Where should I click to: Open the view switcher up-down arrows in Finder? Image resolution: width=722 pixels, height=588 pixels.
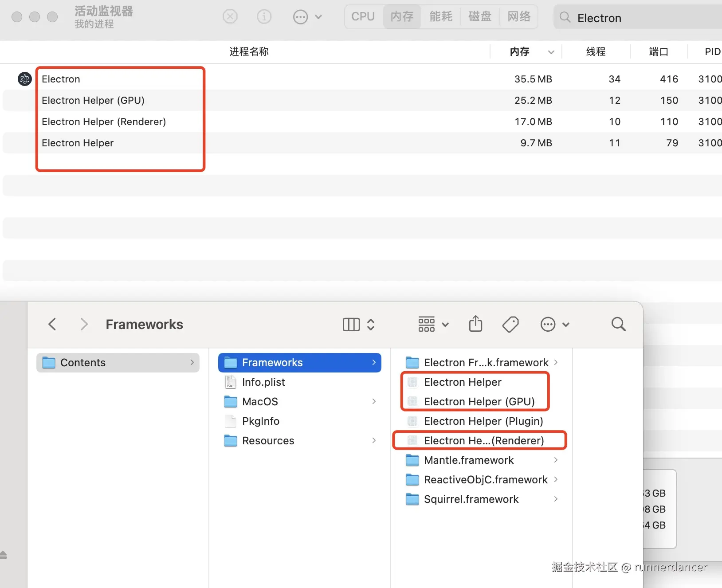(x=371, y=325)
